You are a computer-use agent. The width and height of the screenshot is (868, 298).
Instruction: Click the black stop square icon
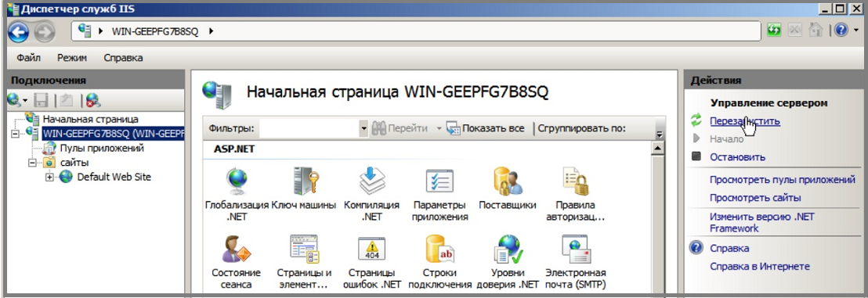696,156
